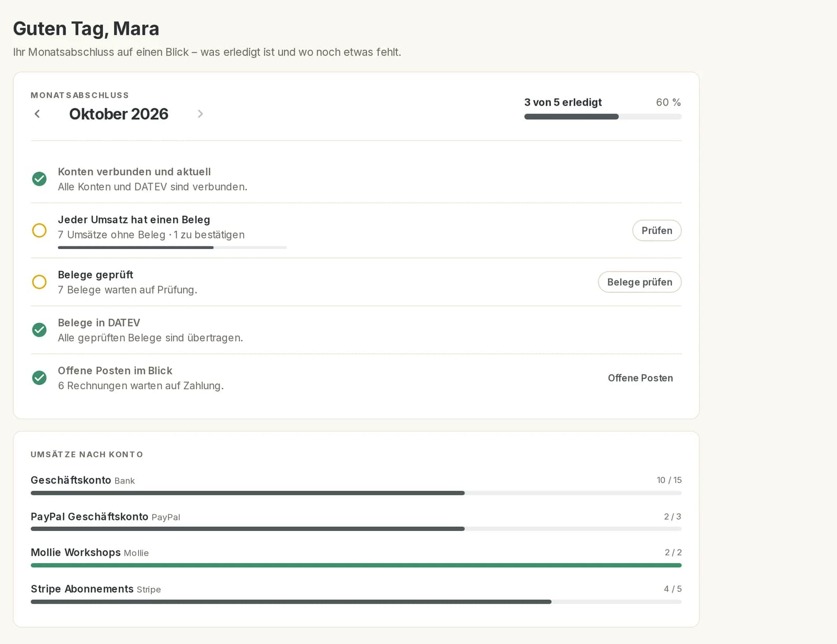Click green check icon for Konten verbunden und aktuell

[x=39, y=179]
